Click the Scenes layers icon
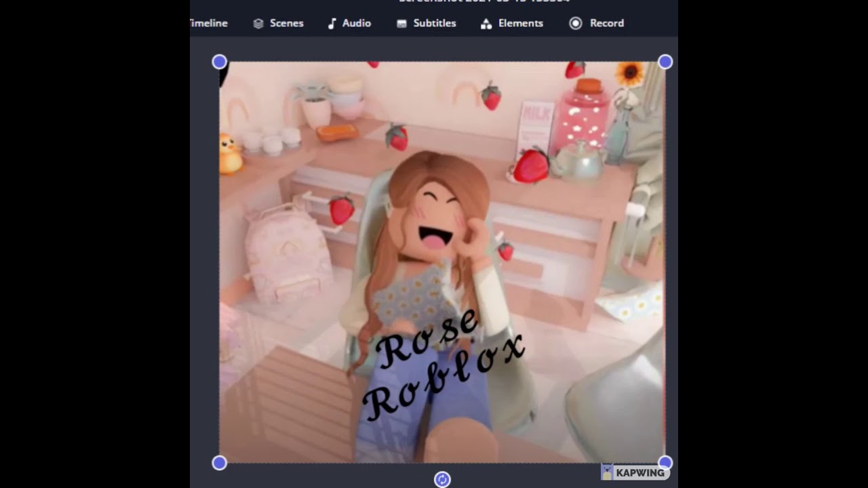 point(258,24)
